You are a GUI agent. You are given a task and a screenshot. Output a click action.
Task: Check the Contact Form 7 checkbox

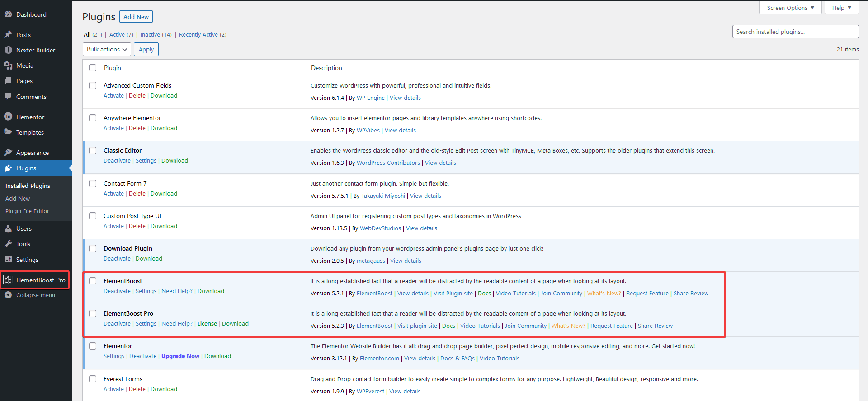[x=93, y=183]
